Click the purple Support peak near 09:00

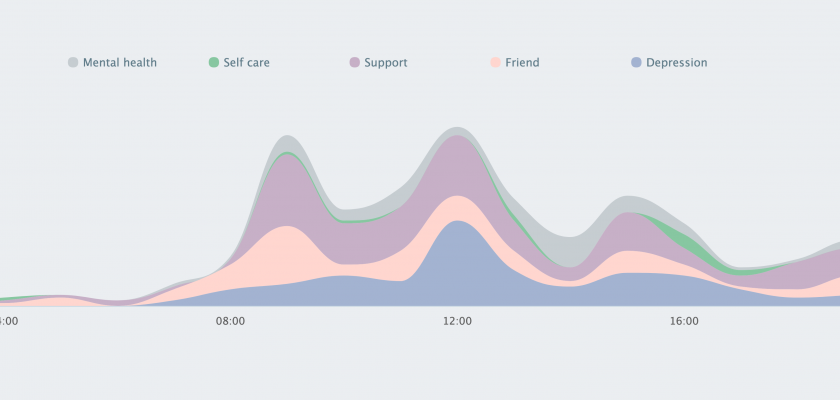click(288, 190)
